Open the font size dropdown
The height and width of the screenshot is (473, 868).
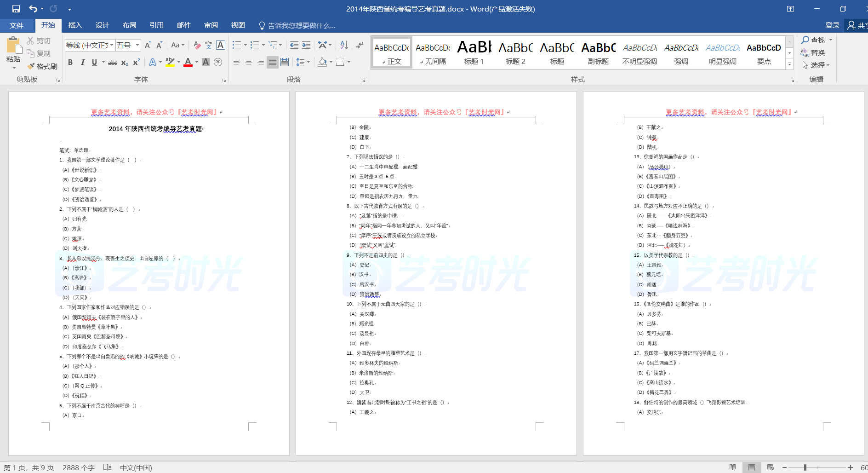tap(137, 45)
